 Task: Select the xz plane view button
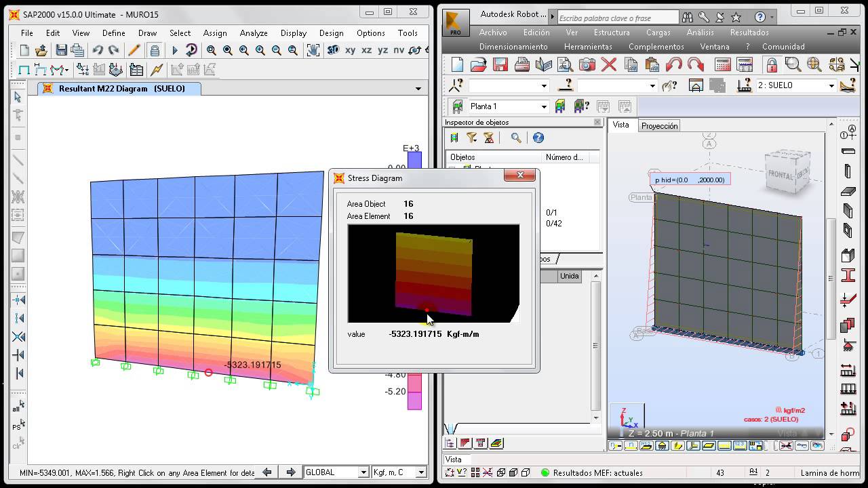pyautogui.click(x=366, y=50)
